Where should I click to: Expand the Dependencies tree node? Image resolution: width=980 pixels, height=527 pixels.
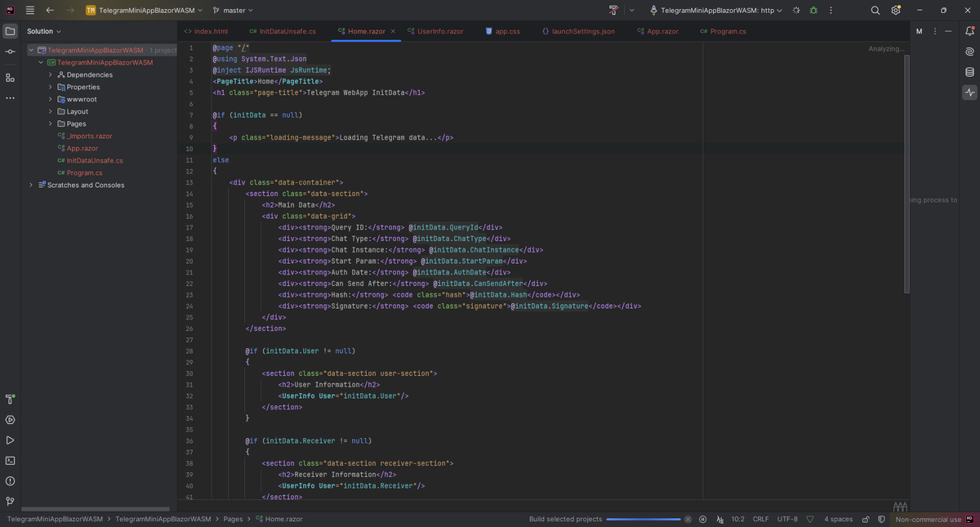click(x=51, y=74)
